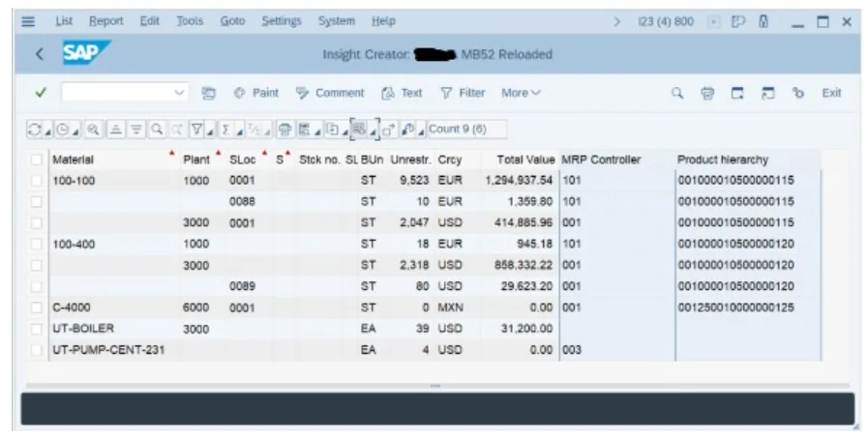The height and width of the screenshot is (434, 868).
Task: Tick checkbox for material C-4000 row
Action: click(37, 307)
